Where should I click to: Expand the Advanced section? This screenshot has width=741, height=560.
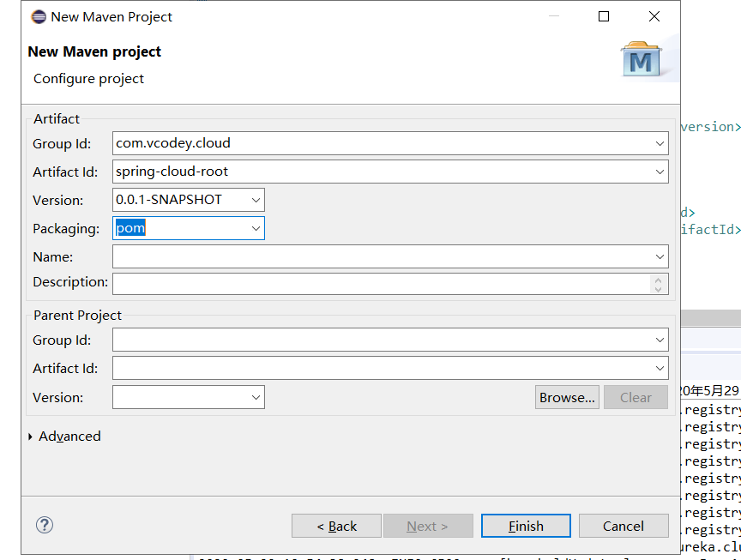pos(63,436)
